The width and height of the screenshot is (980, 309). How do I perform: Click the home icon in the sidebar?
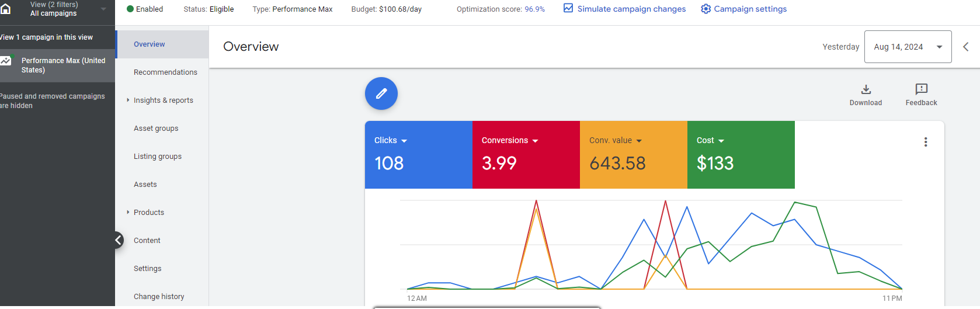point(6,9)
